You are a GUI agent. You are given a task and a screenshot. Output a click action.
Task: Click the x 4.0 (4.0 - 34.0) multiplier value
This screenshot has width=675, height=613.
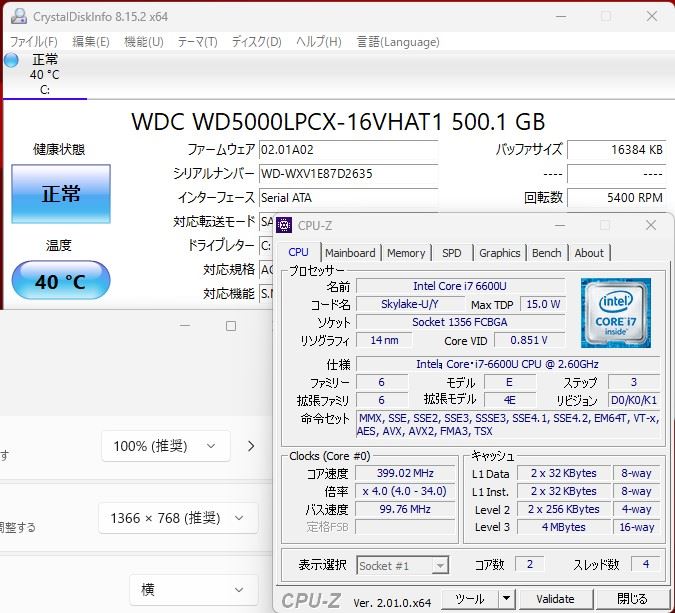tap(405, 491)
